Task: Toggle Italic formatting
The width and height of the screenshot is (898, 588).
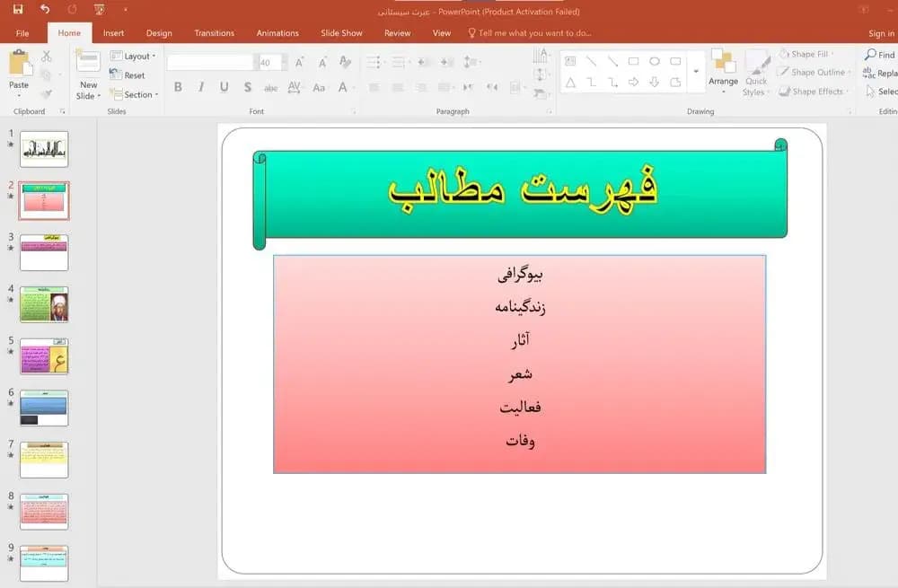Action: coord(200,87)
